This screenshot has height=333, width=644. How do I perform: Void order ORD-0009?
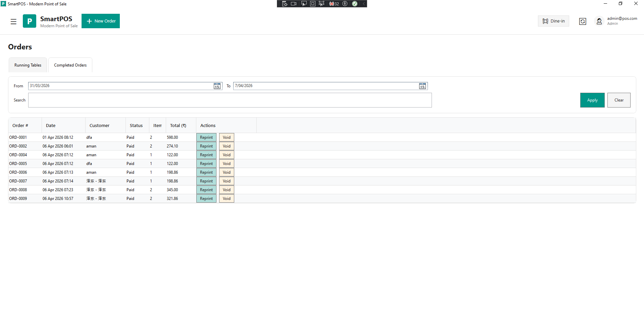tap(227, 199)
